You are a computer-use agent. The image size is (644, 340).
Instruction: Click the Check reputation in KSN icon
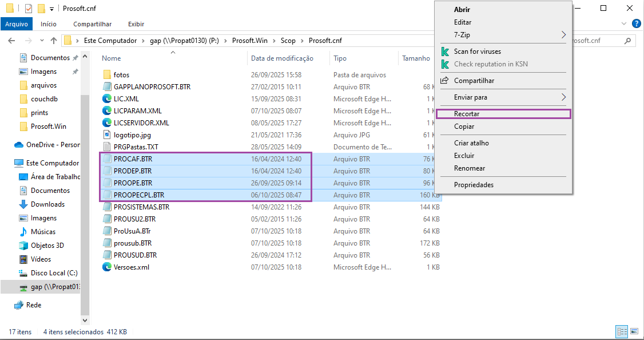coord(445,64)
